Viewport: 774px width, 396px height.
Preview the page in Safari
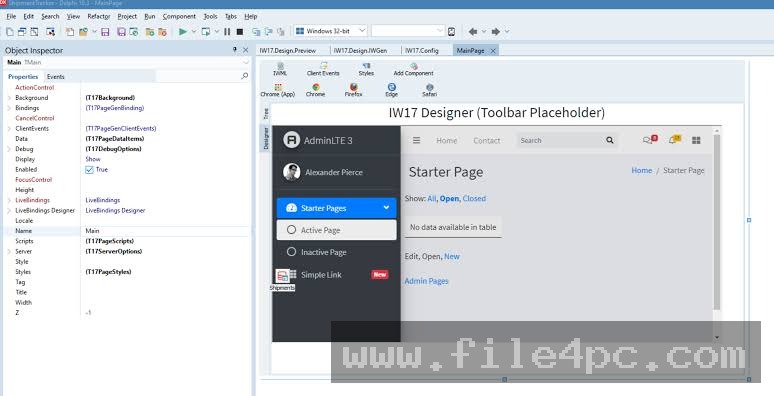pyautogui.click(x=429, y=90)
